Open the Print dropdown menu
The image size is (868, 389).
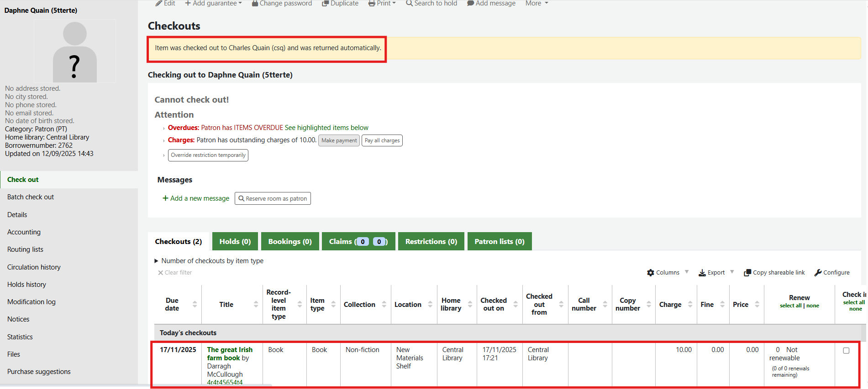383,4
